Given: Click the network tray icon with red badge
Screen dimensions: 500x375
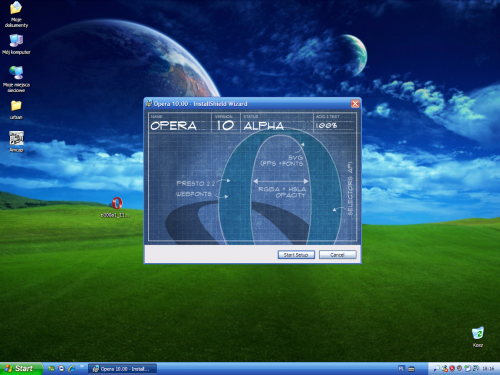Looking at the screenshot, I should click(x=445, y=369).
